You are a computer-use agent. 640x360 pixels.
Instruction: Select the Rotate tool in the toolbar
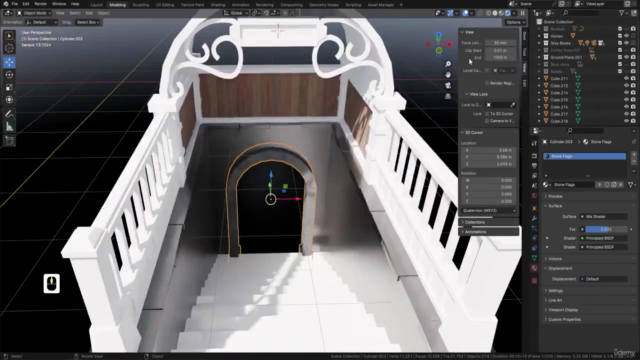click(9, 75)
